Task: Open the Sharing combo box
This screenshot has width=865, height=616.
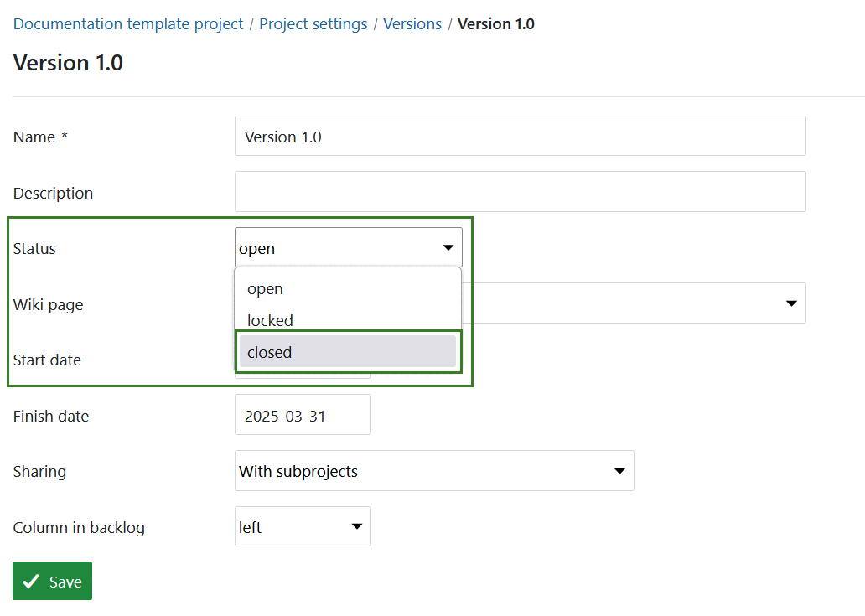Action: pos(434,470)
